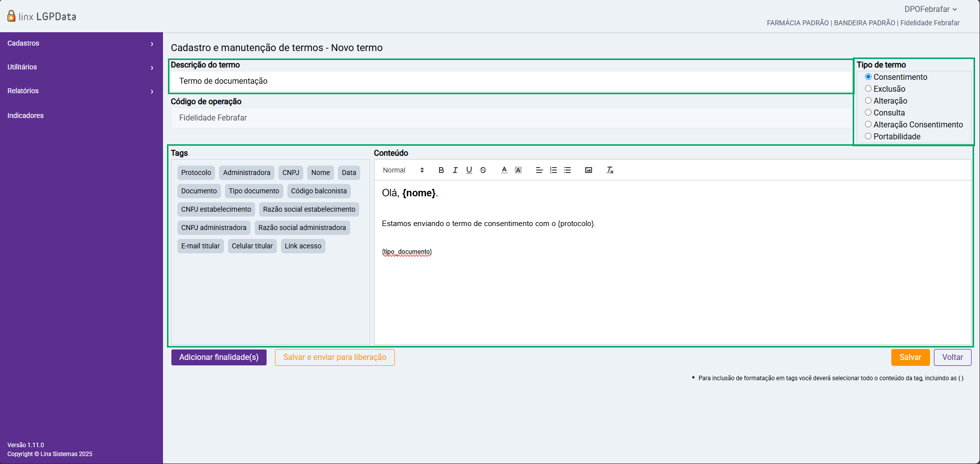
Task: Insert the Link acesso tag
Action: 303,246
